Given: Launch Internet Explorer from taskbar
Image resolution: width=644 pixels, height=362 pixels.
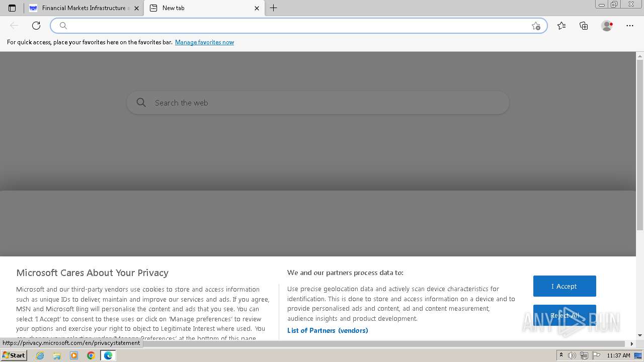Looking at the screenshot, I should point(40,355).
